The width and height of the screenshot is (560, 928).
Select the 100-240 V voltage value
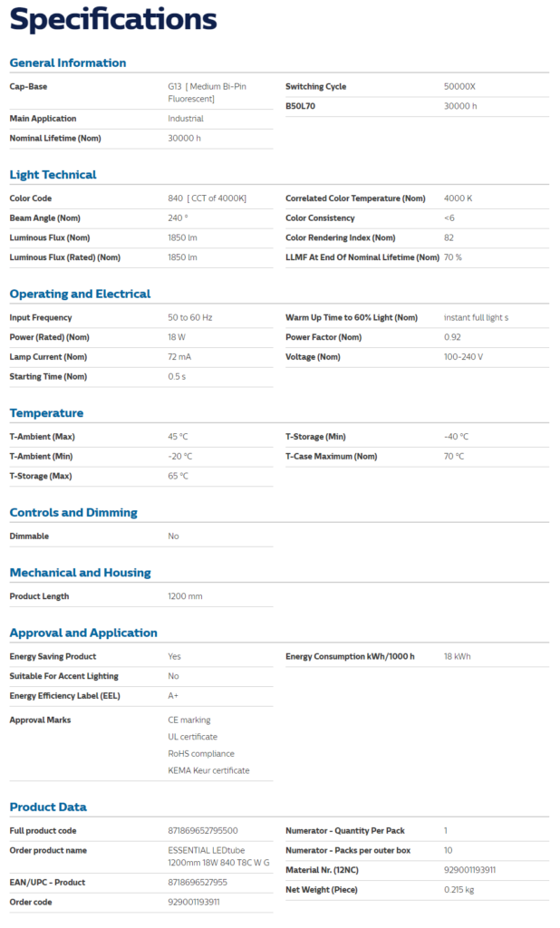pos(463,357)
